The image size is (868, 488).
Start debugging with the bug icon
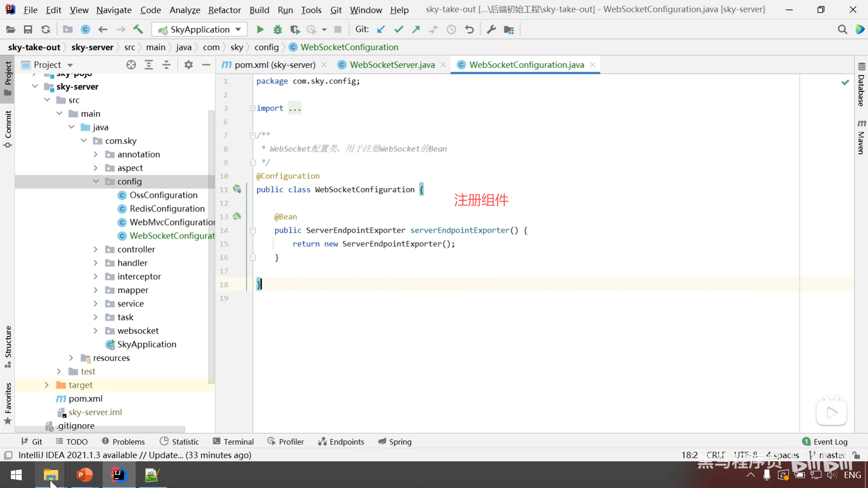pyautogui.click(x=278, y=30)
